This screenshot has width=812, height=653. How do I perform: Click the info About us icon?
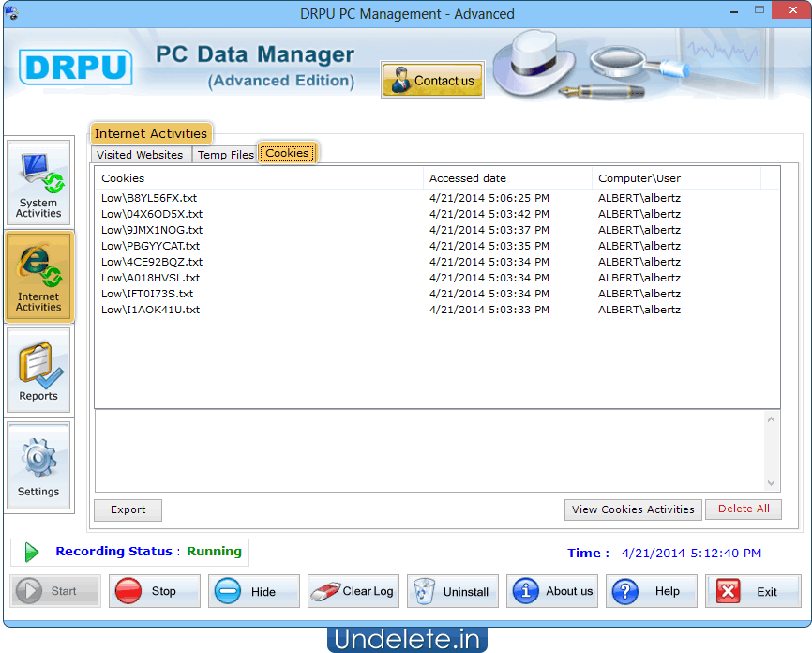point(526,591)
